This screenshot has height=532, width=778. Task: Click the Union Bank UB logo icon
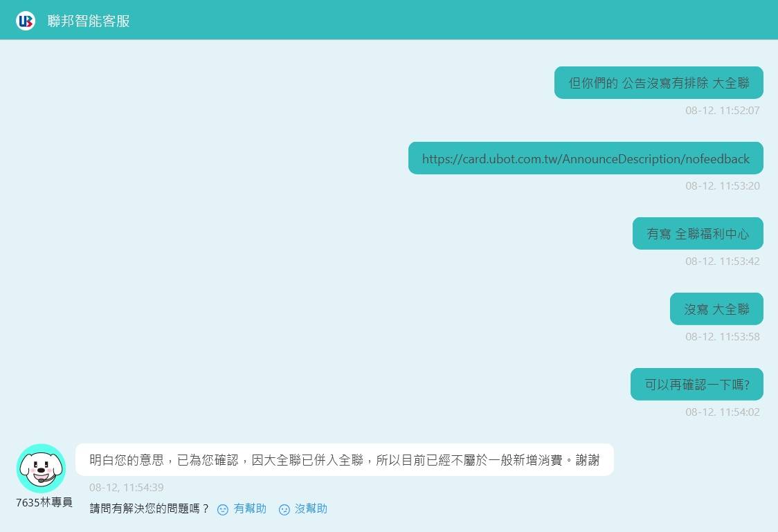click(26, 21)
